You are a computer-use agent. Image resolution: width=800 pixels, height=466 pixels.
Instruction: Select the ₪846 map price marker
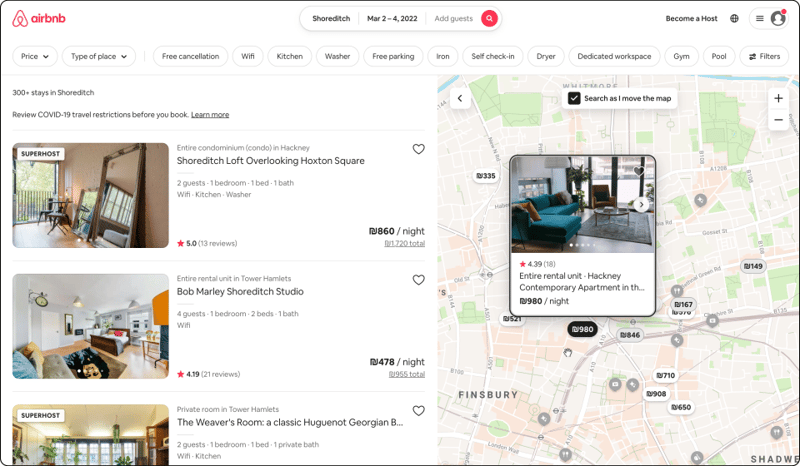[x=630, y=335]
